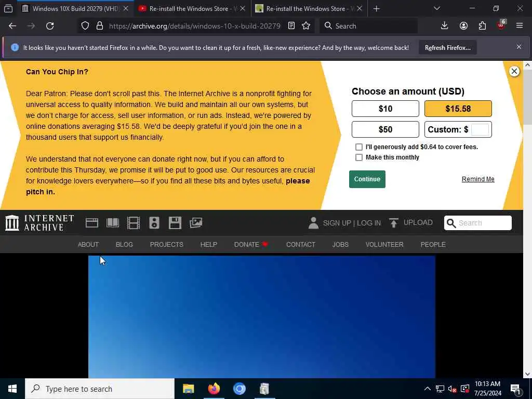This screenshot has height=399, width=532.
Task: Dismiss the Firefox refresh notification bar
Action: pyautogui.click(x=519, y=47)
